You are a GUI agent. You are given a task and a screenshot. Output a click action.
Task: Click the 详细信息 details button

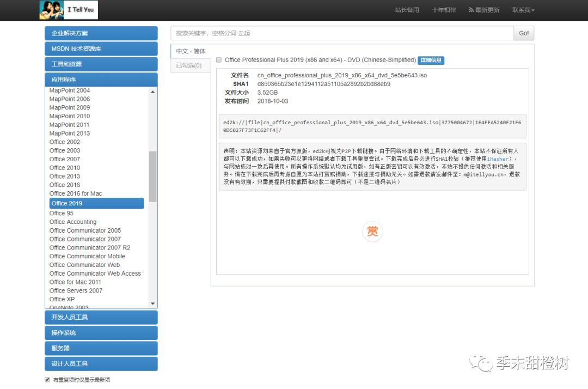tap(431, 60)
